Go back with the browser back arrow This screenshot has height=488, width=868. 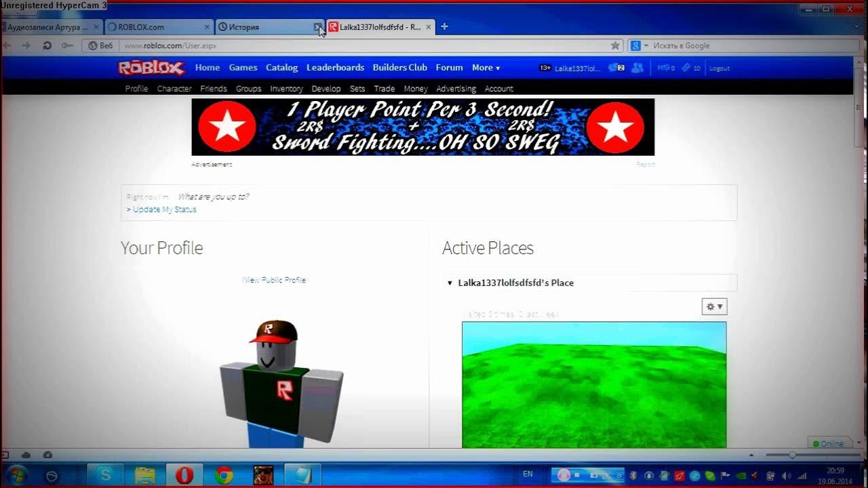7,45
